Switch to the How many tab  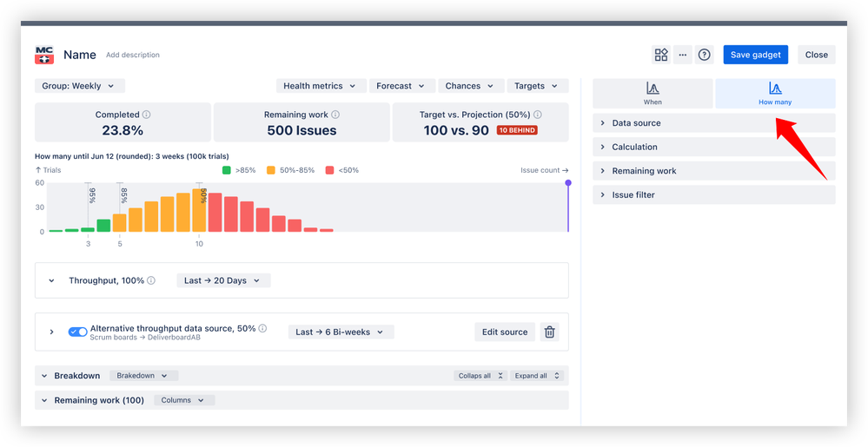click(775, 94)
